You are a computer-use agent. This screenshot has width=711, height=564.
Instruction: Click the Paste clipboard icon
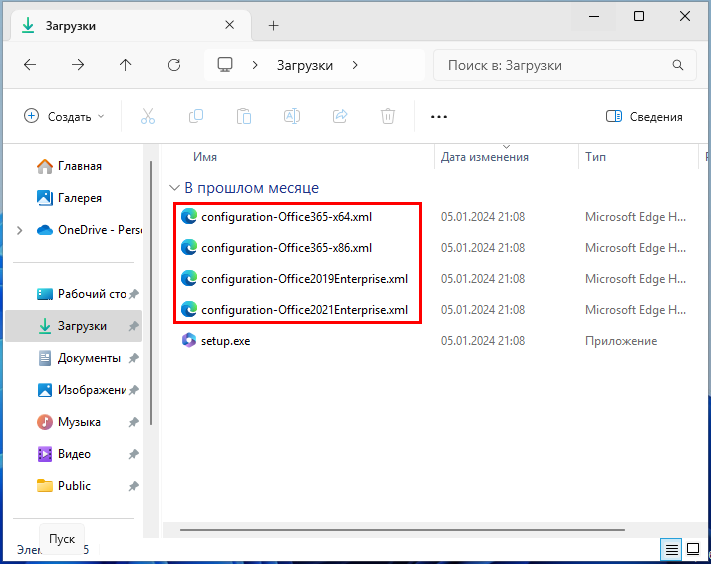[x=244, y=117]
